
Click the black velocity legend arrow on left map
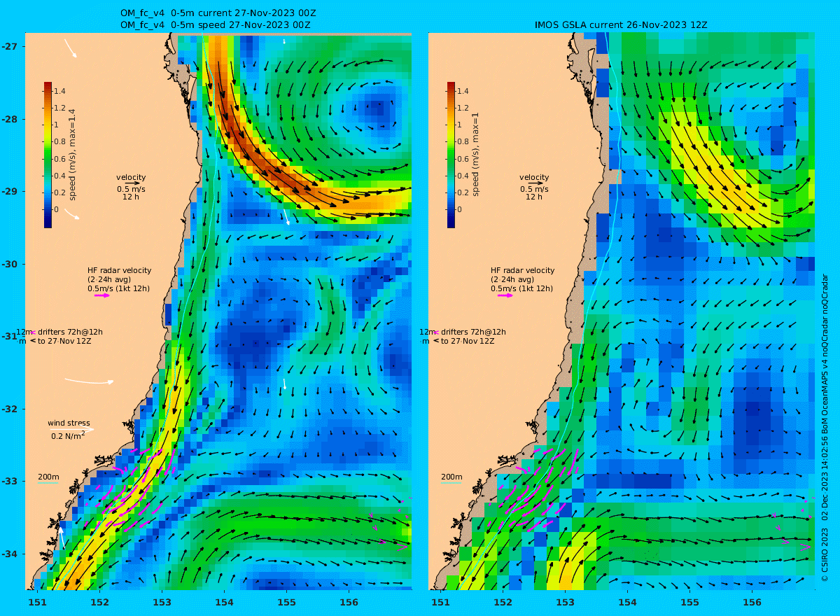(133, 183)
